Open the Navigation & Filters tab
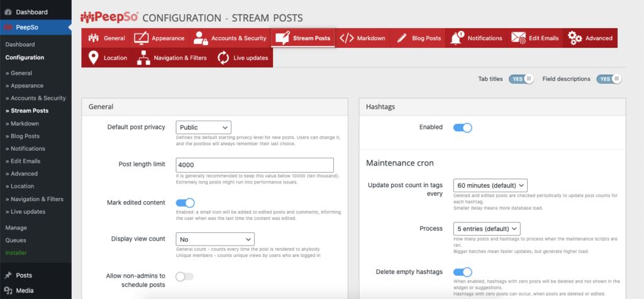 pos(172,58)
